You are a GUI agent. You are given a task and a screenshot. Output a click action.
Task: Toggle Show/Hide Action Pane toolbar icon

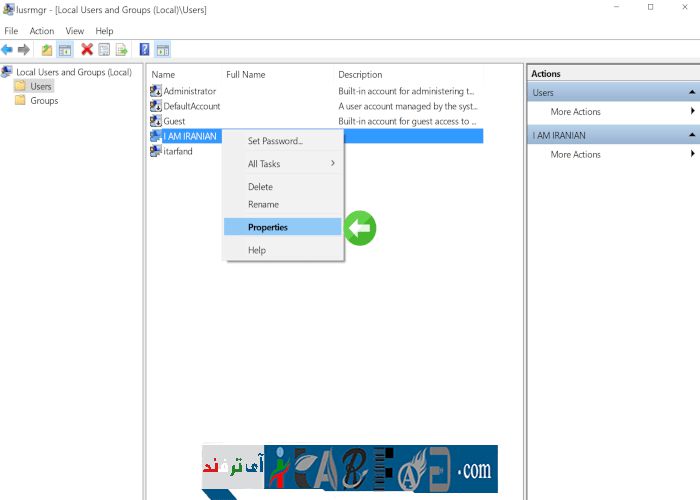(x=163, y=49)
